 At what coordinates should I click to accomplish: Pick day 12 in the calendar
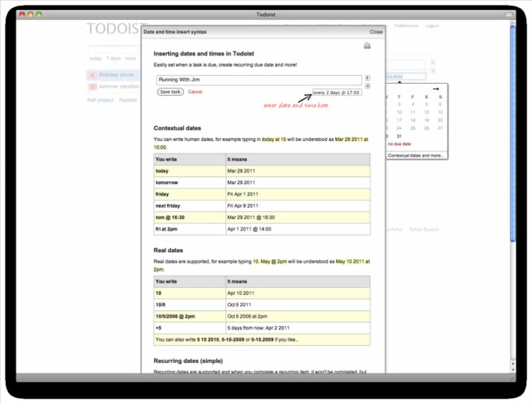427,112
